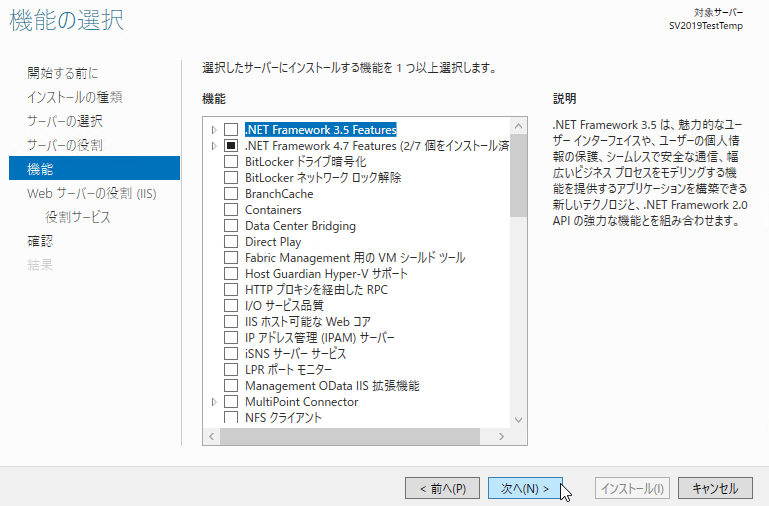
Task: Select the Direct Play row label
Action: (273, 242)
